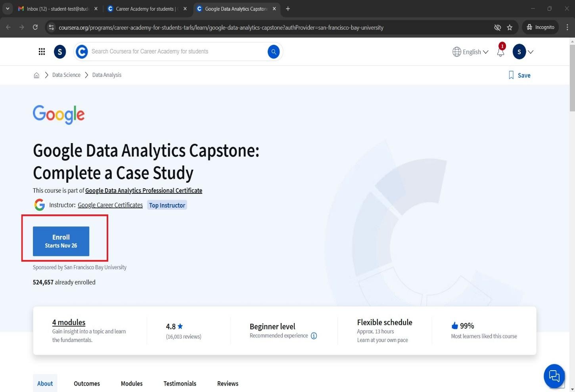Click the blue search magnifier button

[274, 52]
